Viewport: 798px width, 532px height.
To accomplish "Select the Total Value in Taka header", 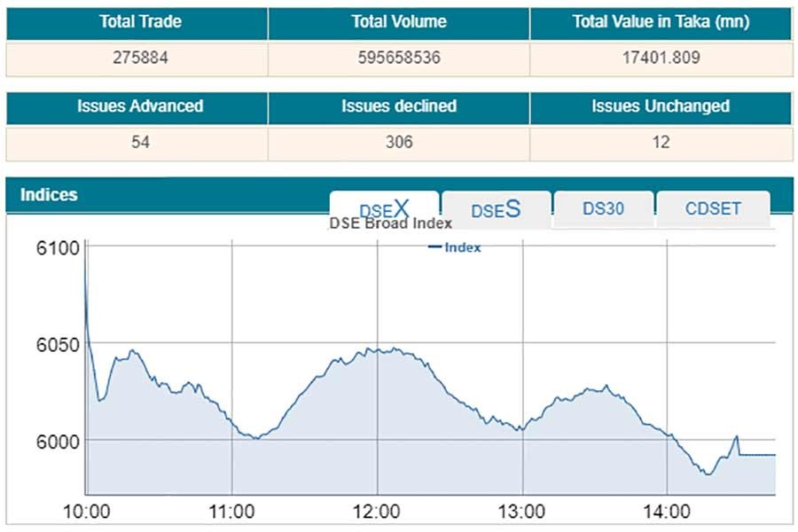I will point(661,22).
